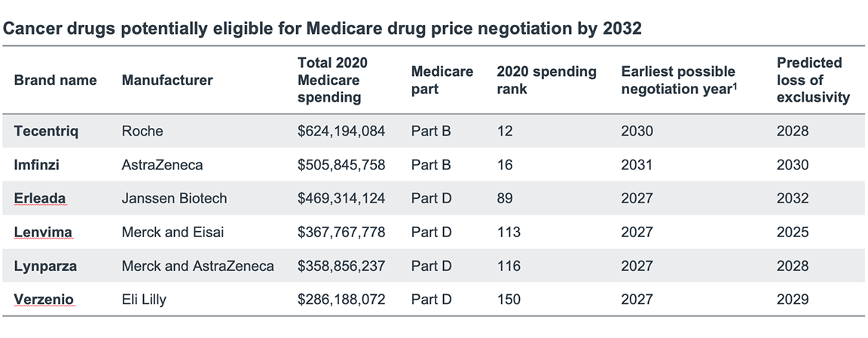This screenshot has width=868, height=338.
Task: Select the underlined Verzenio brand name
Action: [x=44, y=300]
